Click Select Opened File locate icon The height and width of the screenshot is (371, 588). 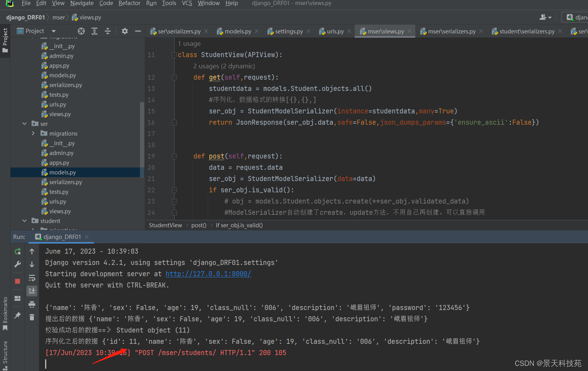pyautogui.click(x=81, y=31)
